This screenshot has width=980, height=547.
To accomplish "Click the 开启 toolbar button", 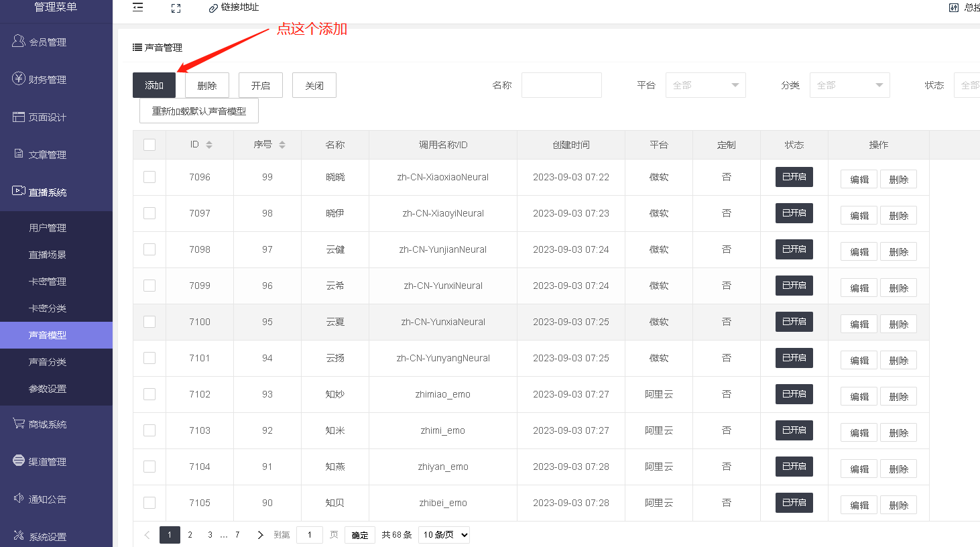I will [261, 85].
